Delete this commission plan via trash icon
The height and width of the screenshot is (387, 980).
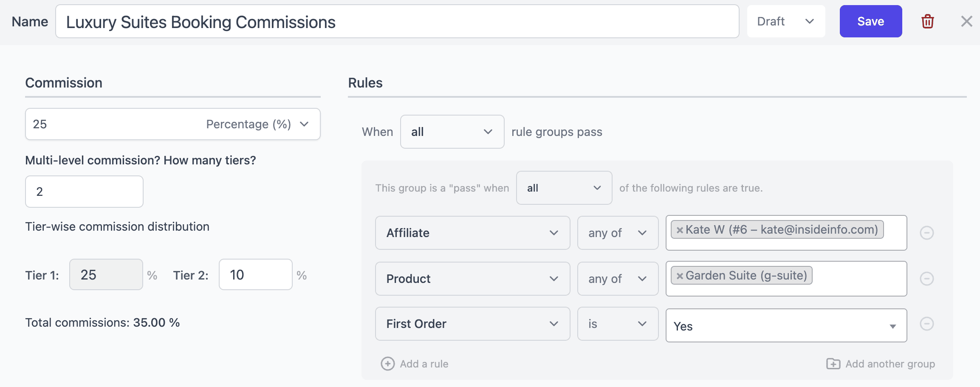tap(927, 21)
